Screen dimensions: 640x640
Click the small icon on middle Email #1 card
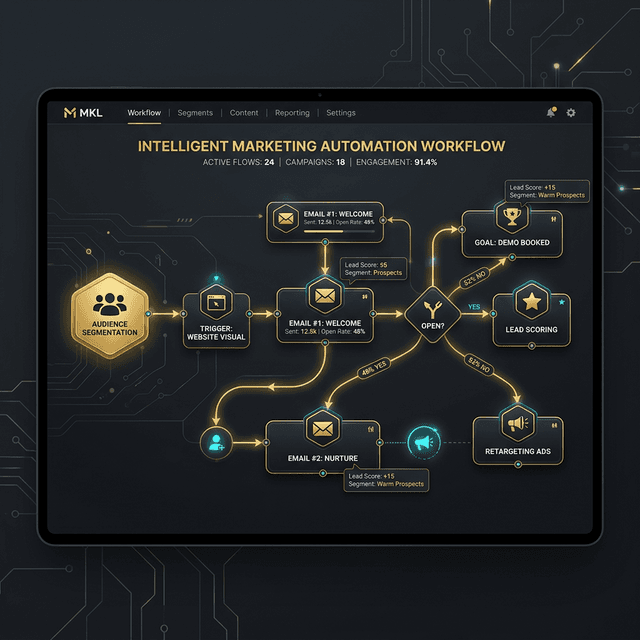(x=365, y=297)
